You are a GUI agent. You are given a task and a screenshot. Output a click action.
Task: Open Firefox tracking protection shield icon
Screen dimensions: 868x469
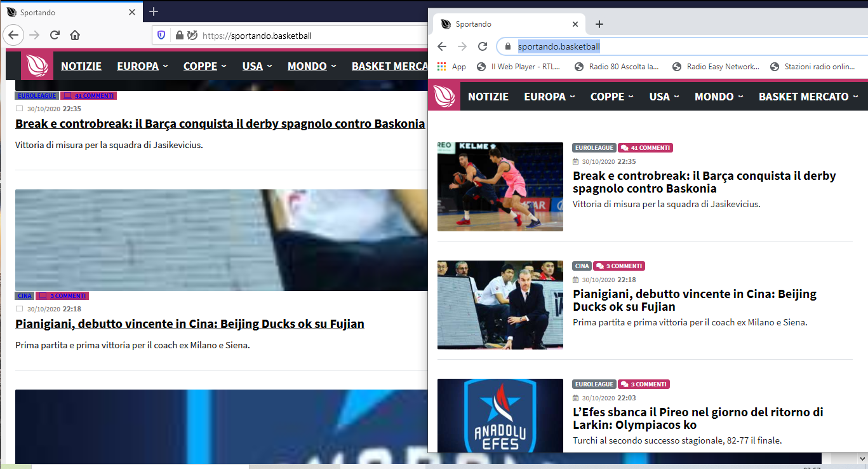tap(161, 36)
